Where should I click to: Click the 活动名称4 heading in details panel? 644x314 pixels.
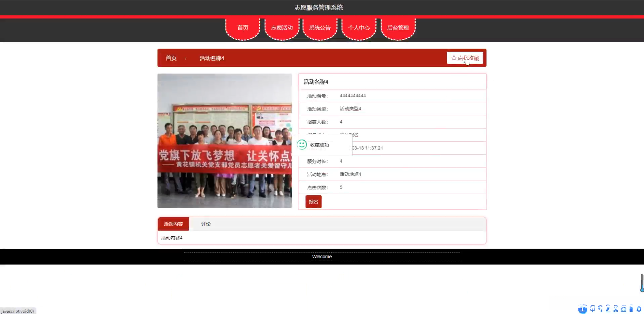[316, 82]
